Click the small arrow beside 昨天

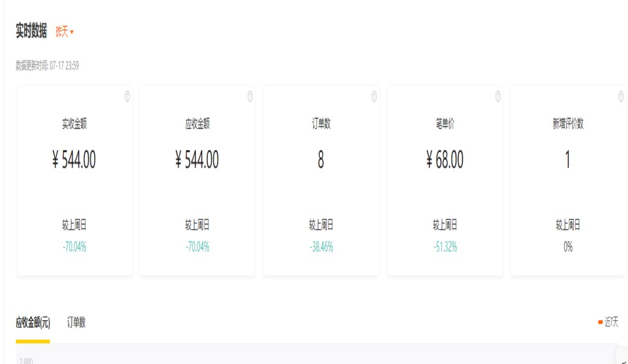pyautogui.click(x=72, y=32)
